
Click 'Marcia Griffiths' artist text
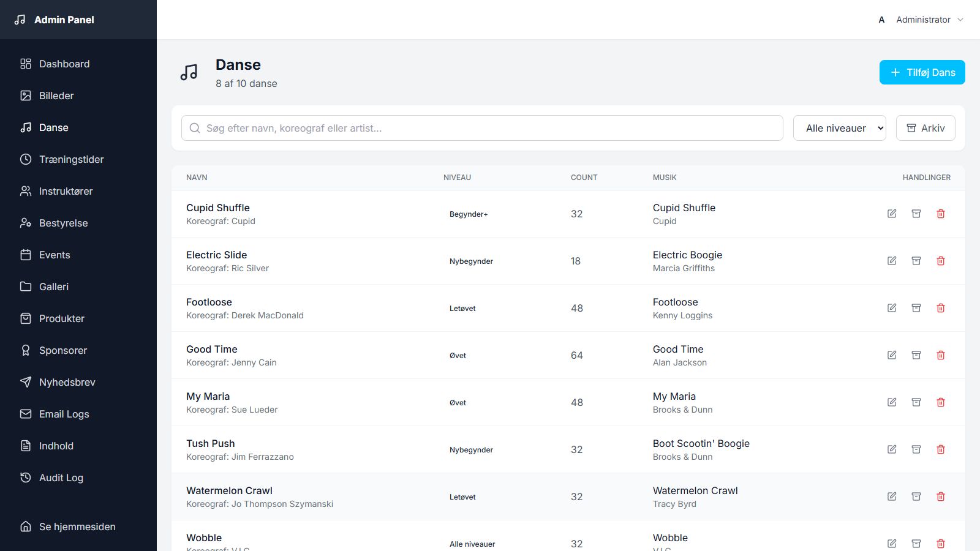(684, 268)
